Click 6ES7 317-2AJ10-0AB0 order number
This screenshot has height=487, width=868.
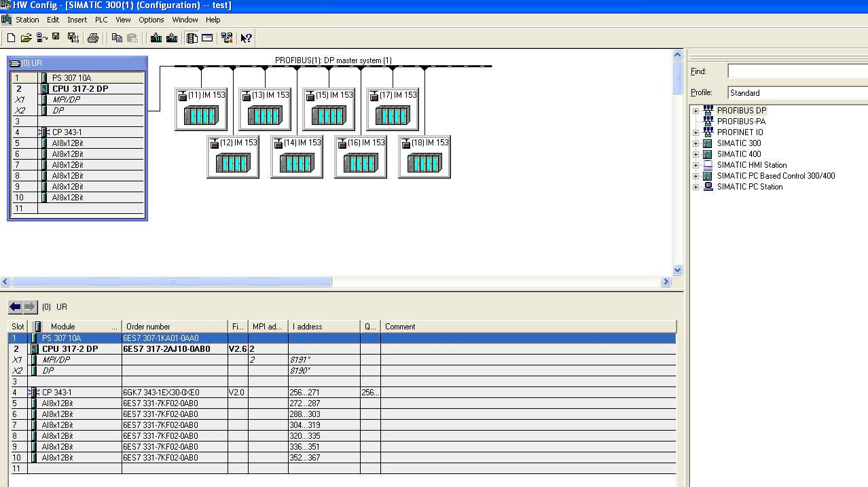point(166,349)
